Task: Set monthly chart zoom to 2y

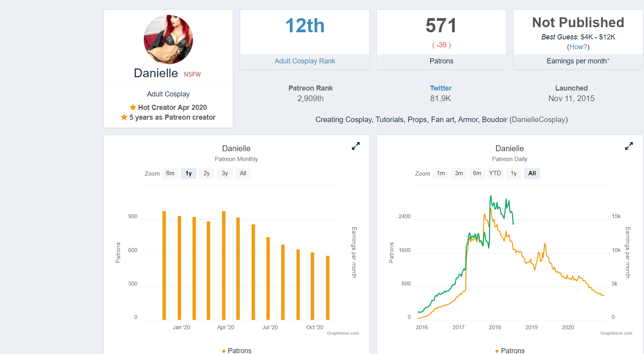Action: (207, 173)
